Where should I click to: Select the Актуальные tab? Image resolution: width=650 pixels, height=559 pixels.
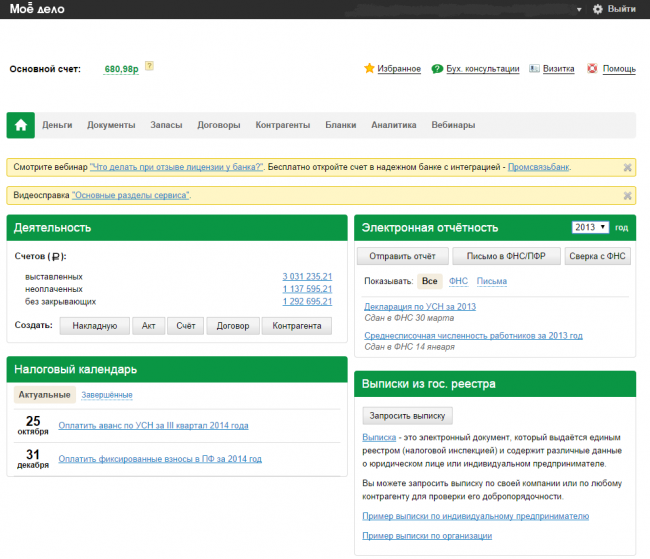(x=45, y=395)
